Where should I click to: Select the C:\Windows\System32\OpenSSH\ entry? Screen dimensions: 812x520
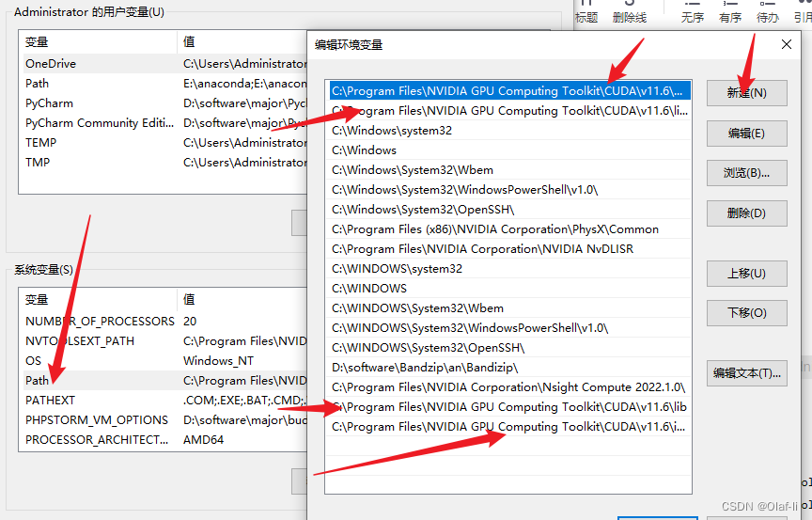pos(508,210)
